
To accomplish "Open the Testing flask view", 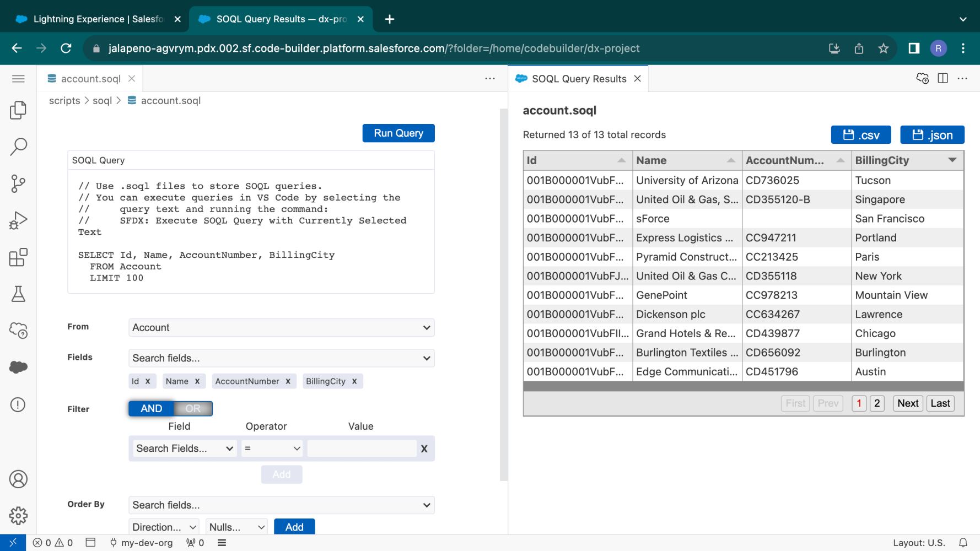I will (x=18, y=294).
